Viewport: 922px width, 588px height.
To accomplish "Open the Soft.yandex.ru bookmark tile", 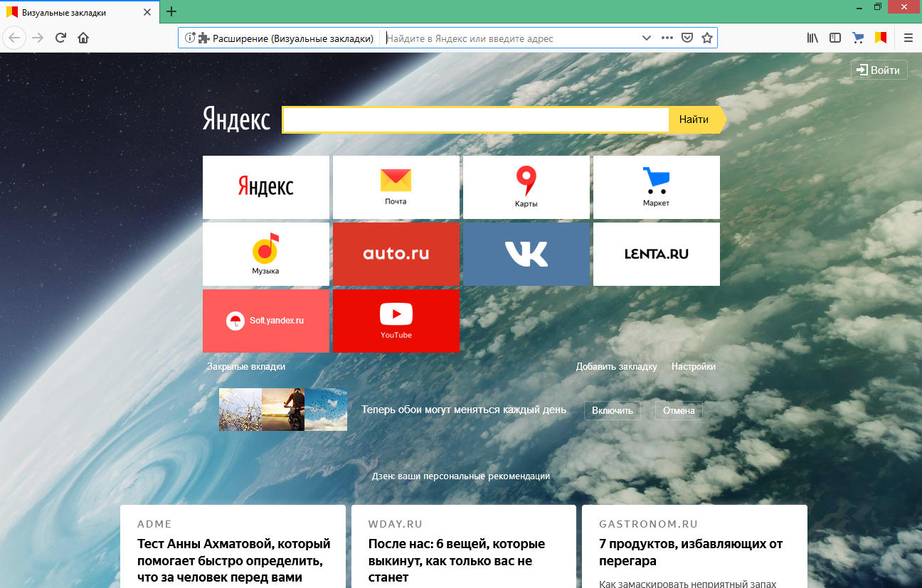I will click(265, 321).
